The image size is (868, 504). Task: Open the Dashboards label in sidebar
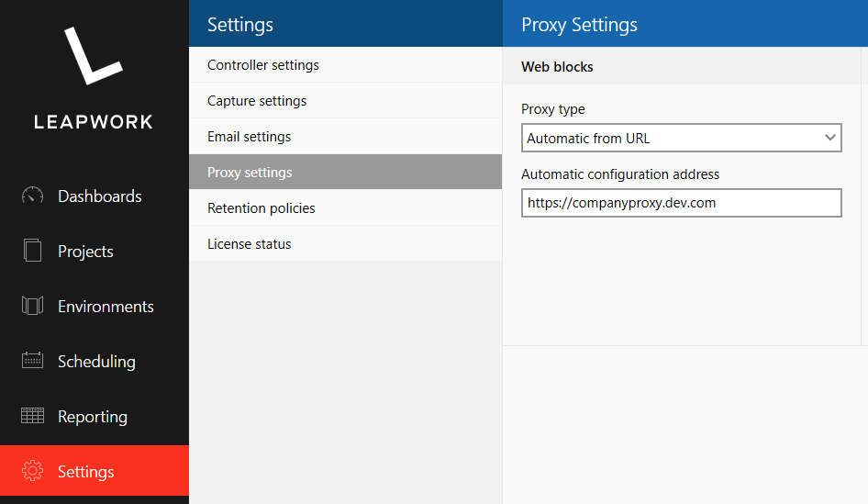point(100,196)
